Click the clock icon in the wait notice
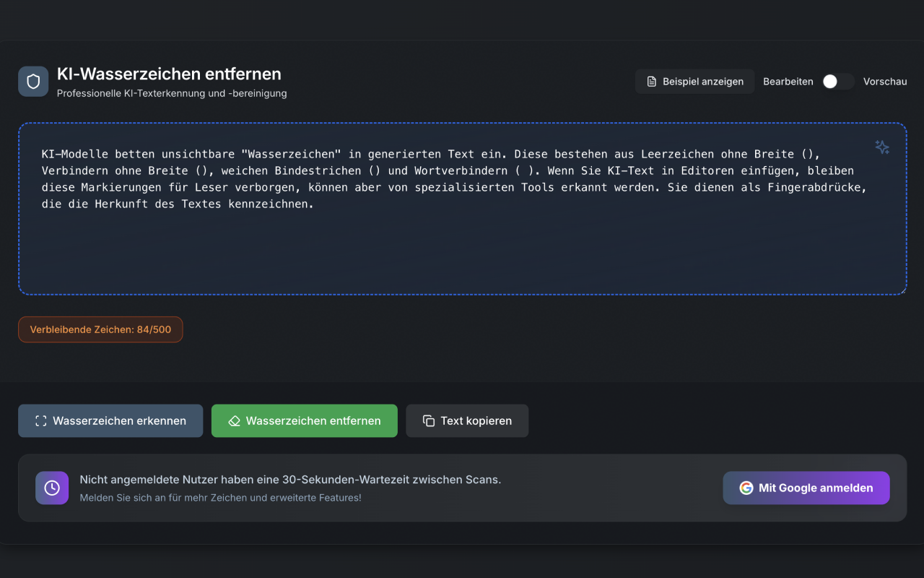The height and width of the screenshot is (578, 924). (52, 488)
